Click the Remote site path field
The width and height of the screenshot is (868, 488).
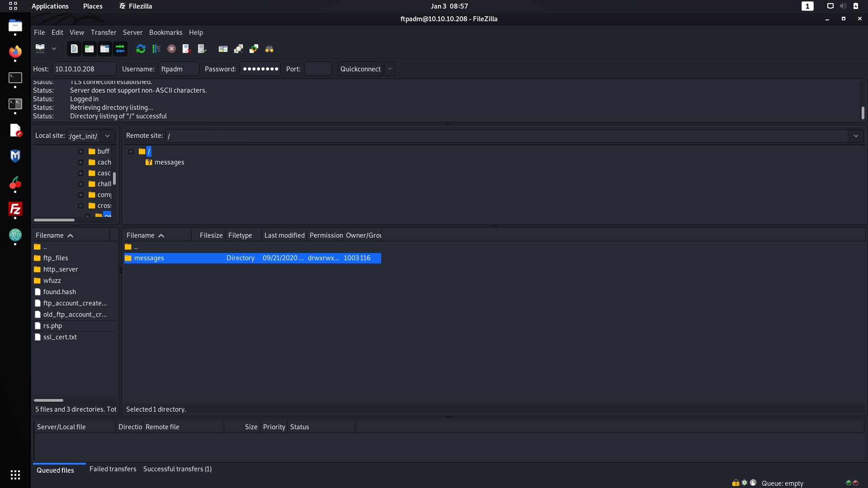(506, 136)
